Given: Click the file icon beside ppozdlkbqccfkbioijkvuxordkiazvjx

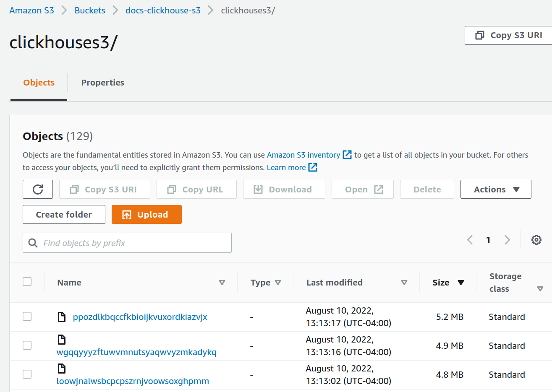Looking at the screenshot, I should [x=61, y=317].
